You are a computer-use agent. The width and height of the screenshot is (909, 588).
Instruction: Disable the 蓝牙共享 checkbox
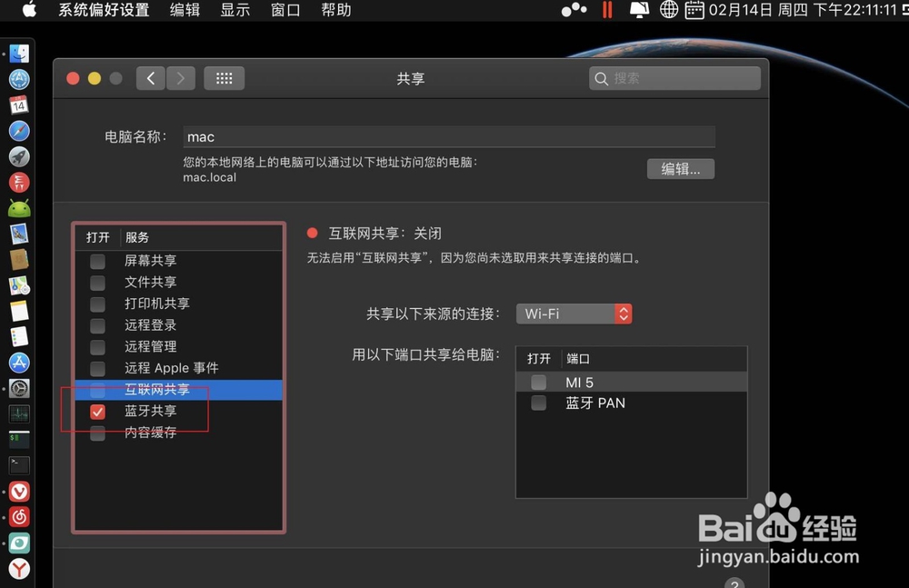pos(97,411)
